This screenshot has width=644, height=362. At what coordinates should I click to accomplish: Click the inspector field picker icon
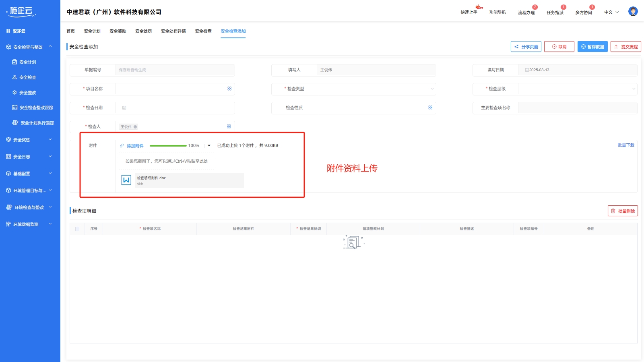coord(229,126)
